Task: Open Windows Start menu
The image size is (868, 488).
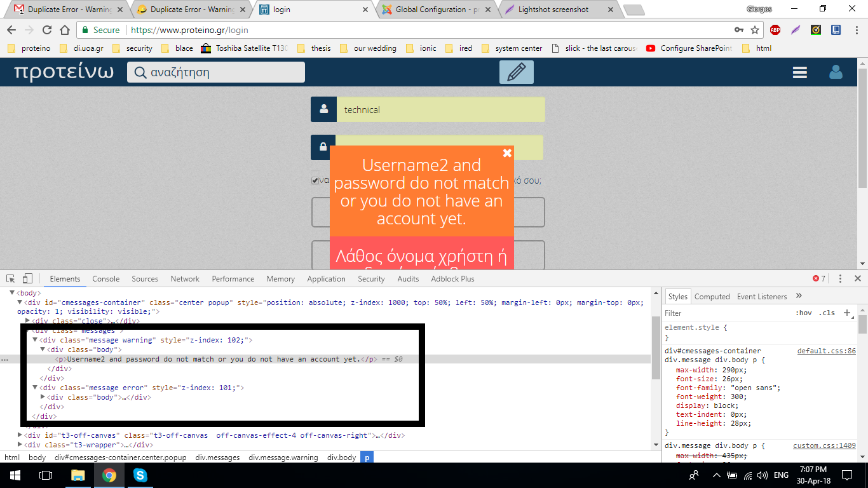Action: 15,475
